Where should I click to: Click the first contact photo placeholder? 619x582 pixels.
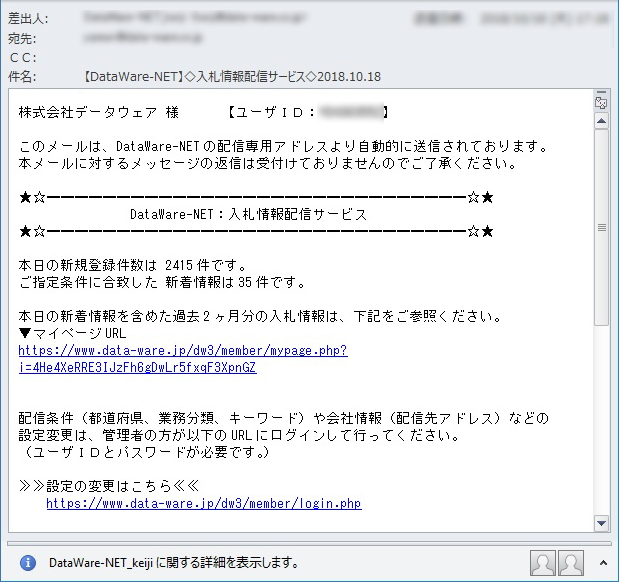pos(543,563)
